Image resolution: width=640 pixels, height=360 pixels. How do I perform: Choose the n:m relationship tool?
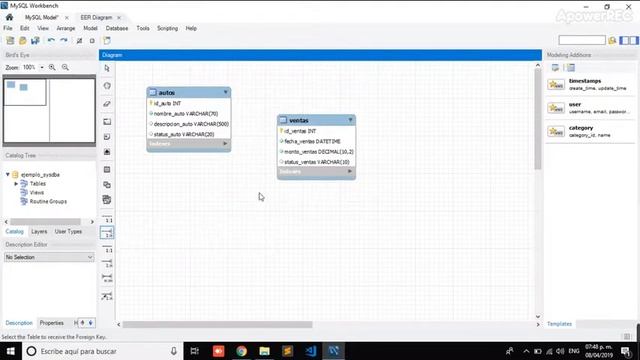pyautogui.click(x=107, y=278)
